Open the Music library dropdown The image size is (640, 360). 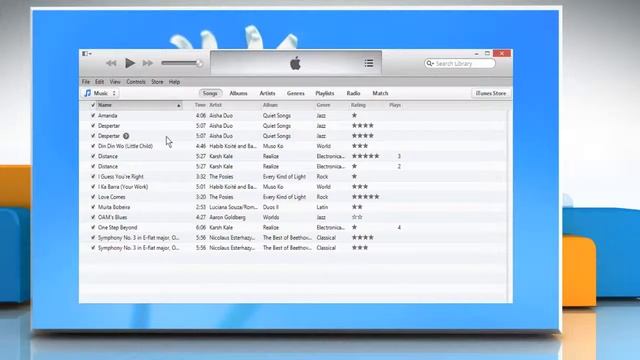pos(100,93)
